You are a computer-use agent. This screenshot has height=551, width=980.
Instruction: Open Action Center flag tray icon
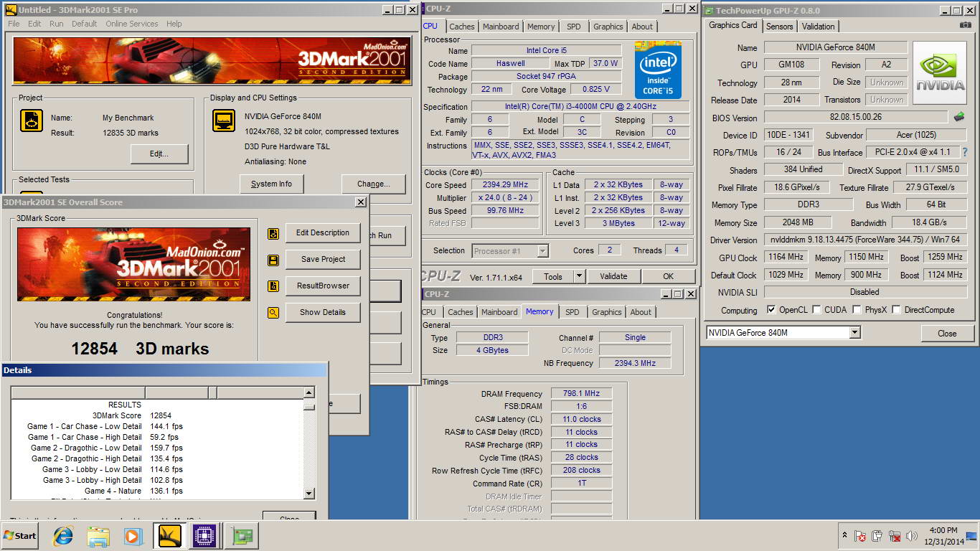(x=860, y=536)
